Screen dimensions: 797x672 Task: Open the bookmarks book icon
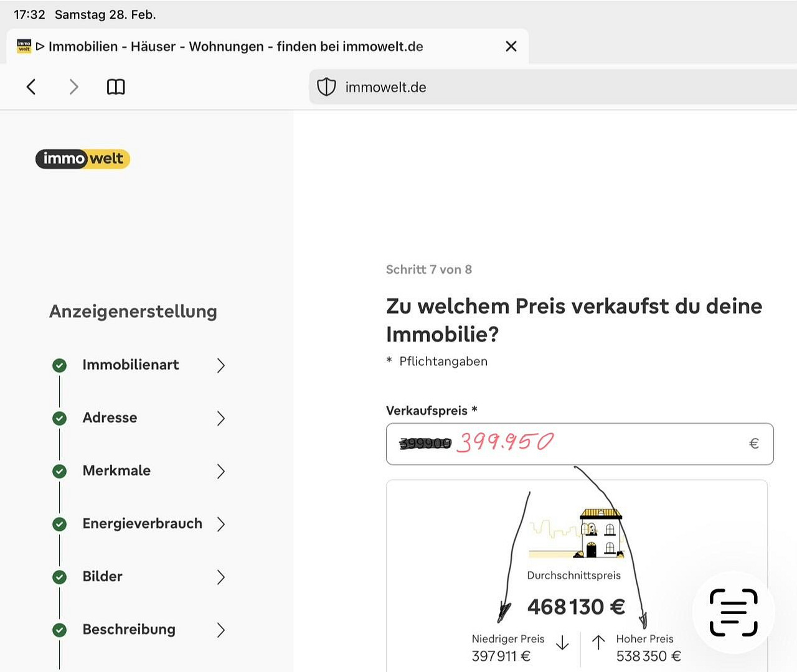click(x=116, y=86)
